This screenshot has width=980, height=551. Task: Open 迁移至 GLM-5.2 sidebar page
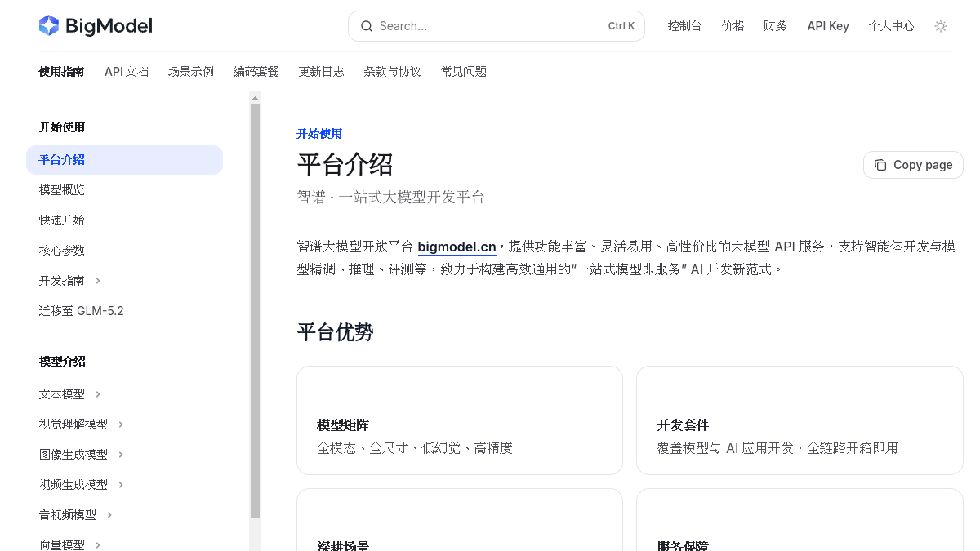click(82, 311)
